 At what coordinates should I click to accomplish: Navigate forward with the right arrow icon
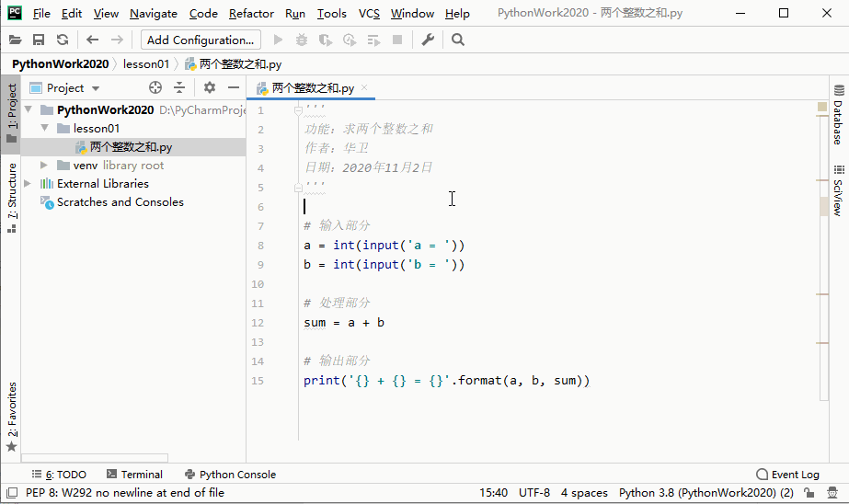pyautogui.click(x=117, y=40)
